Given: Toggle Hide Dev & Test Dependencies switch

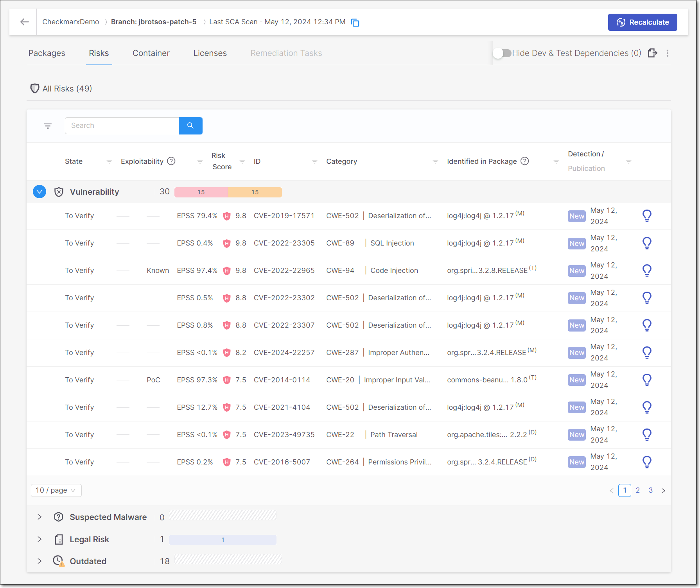Looking at the screenshot, I should [502, 53].
